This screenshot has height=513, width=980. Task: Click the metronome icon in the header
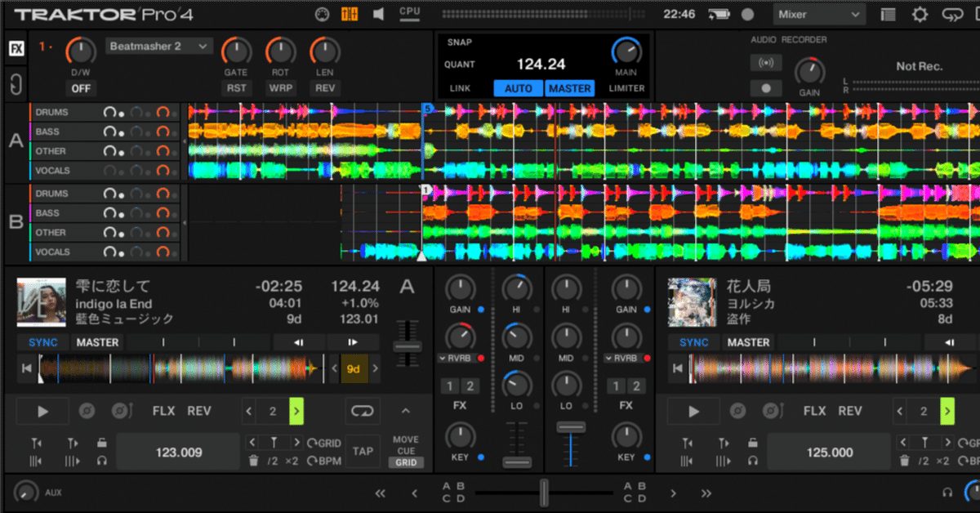[322, 14]
